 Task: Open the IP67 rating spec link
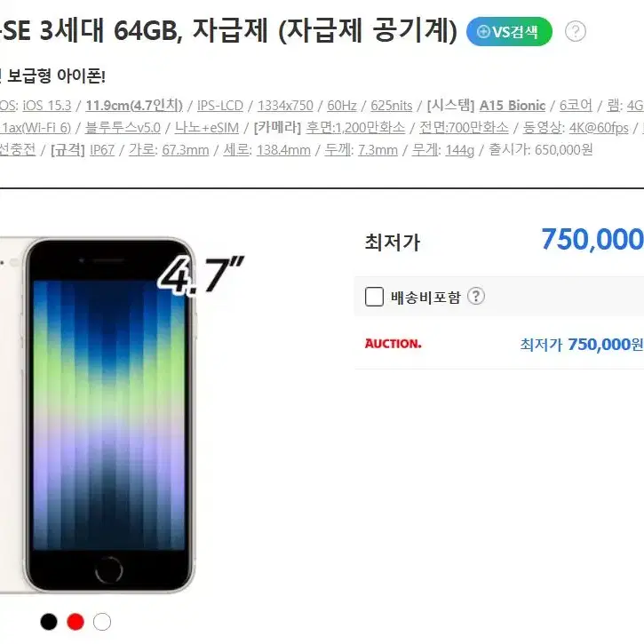tap(102, 150)
